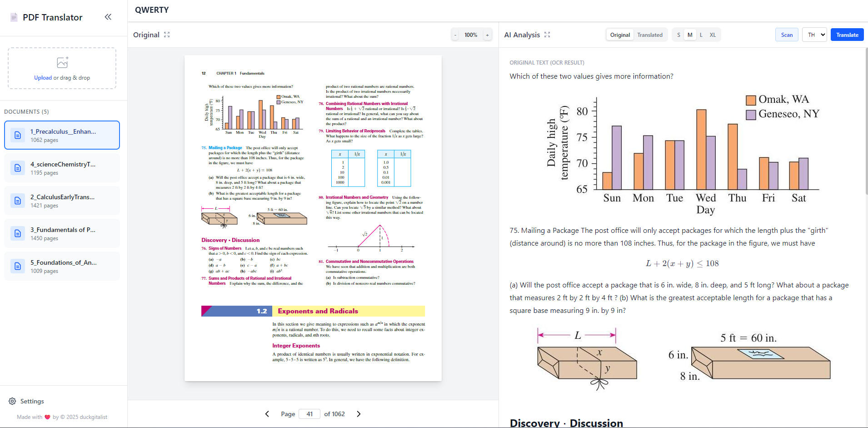Switch to Translated view in AI Analysis
The width and height of the screenshot is (868, 428).
point(650,35)
